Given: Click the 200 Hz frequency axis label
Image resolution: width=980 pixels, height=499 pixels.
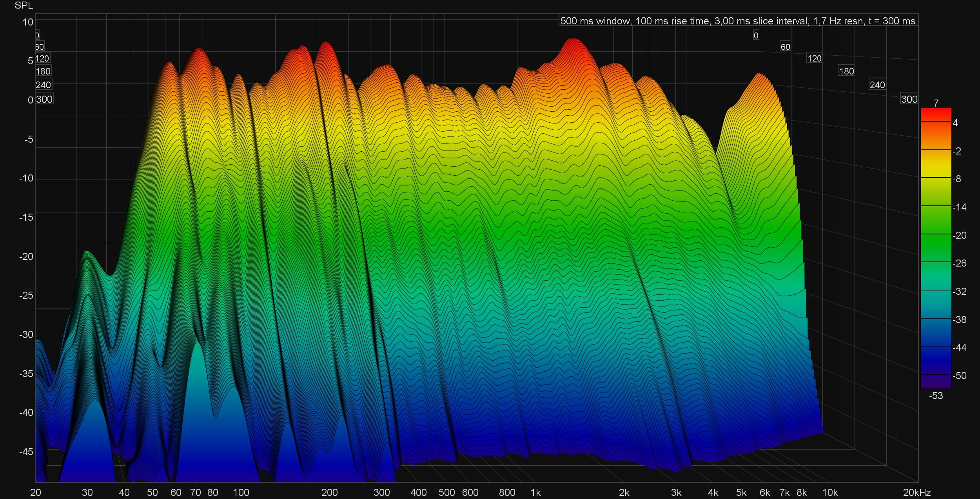Looking at the screenshot, I should pyautogui.click(x=329, y=493).
